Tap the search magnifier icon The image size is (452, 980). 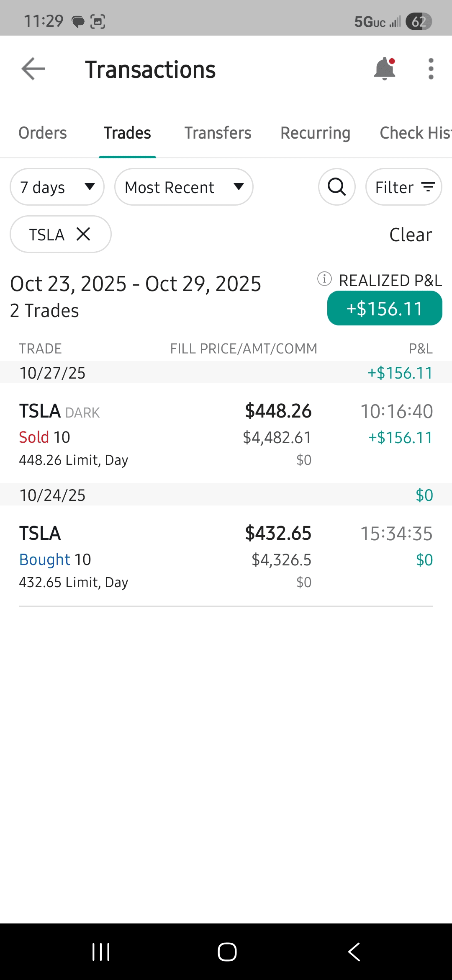pos(337,187)
